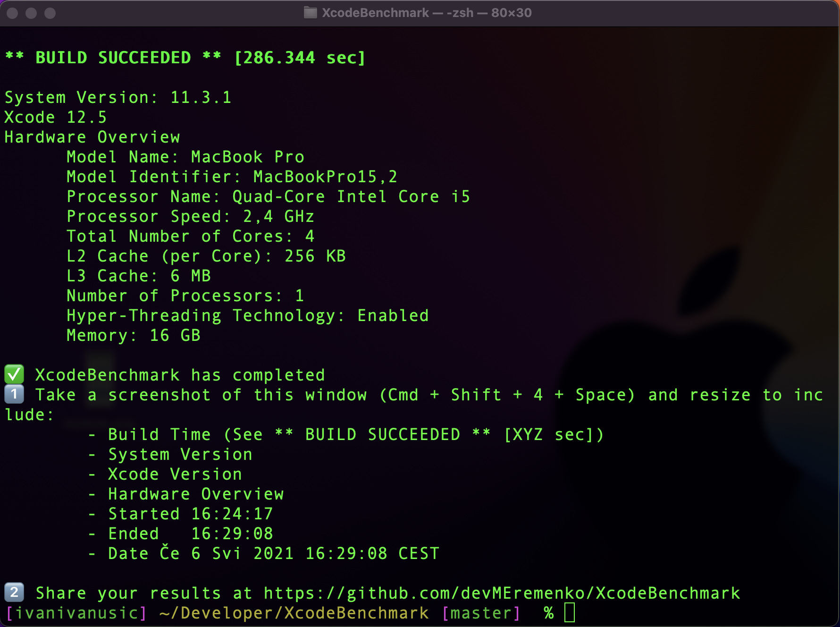840x627 pixels.
Task: Click the Xcode 12.5 line
Action: 56,117
